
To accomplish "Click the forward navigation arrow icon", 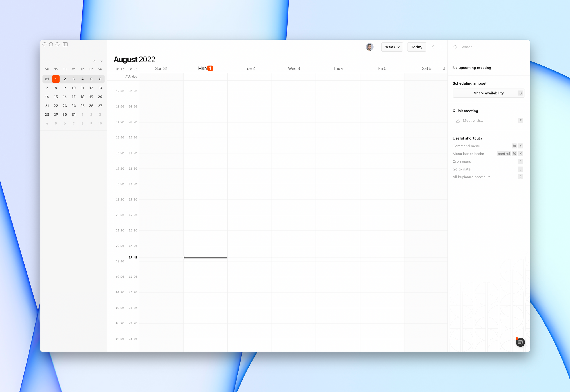I will (441, 47).
